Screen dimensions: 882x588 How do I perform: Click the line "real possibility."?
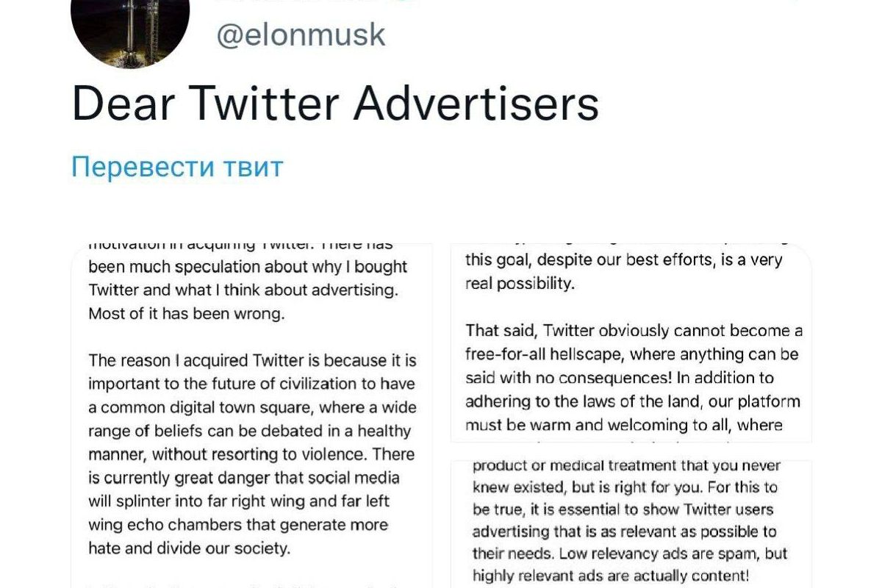(520, 284)
